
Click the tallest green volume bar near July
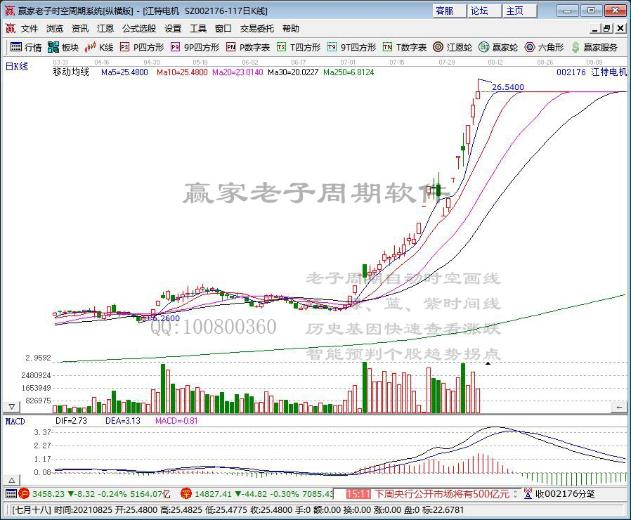click(365, 388)
